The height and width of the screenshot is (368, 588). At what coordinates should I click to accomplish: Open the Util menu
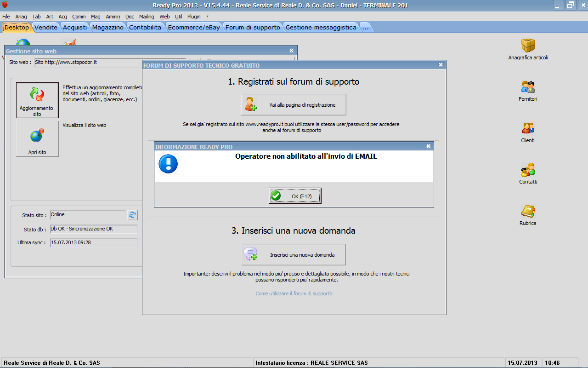[179, 17]
